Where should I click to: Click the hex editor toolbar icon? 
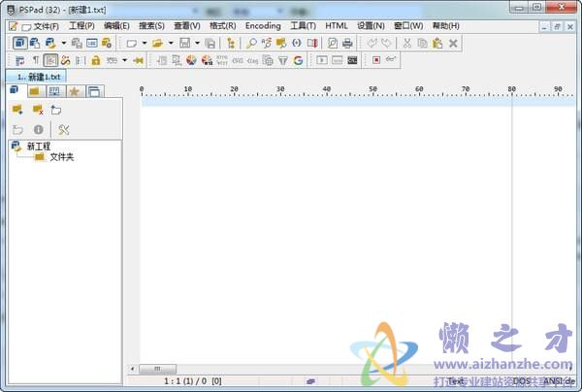tap(92, 43)
